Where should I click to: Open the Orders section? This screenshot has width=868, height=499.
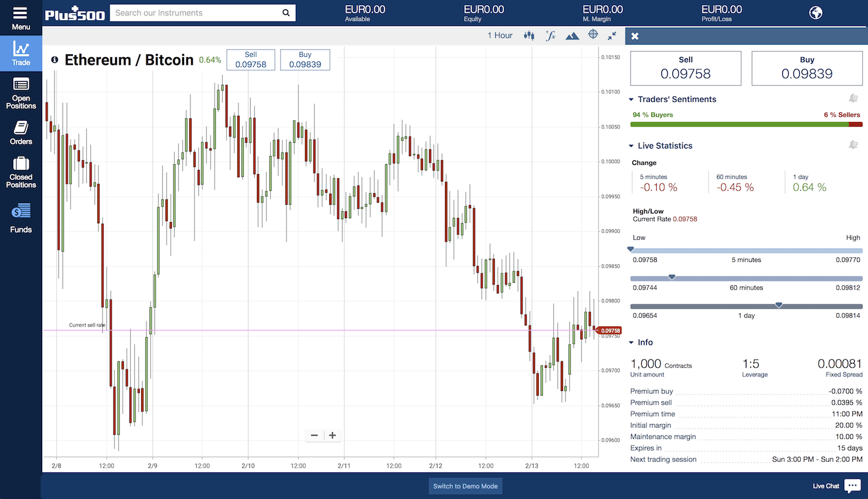tap(21, 132)
